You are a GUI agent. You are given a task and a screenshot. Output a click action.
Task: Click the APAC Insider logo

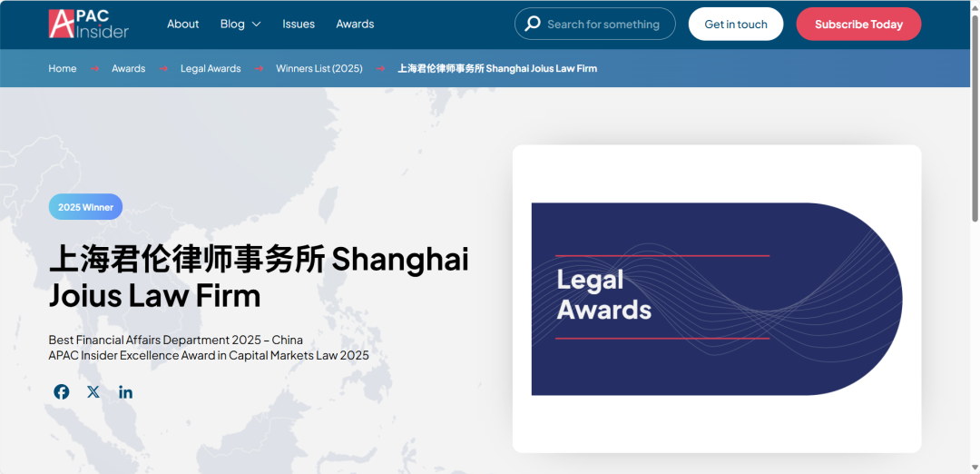coord(89,24)
